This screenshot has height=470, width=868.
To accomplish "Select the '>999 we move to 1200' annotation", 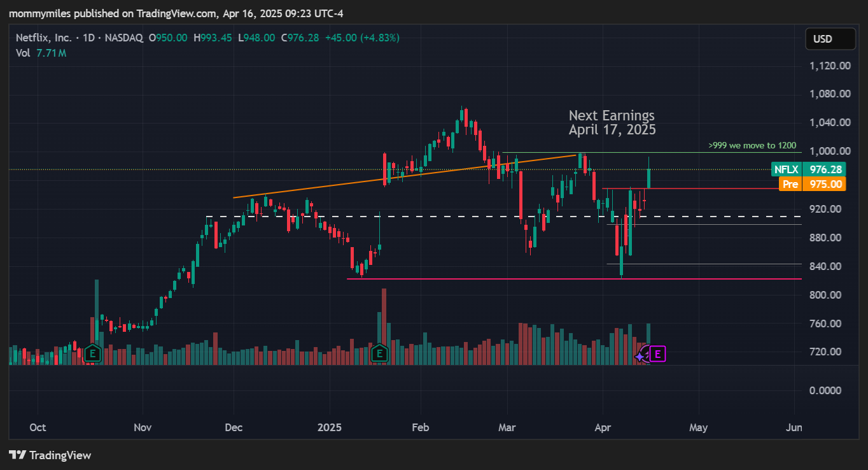I will [x=752, y=145].
